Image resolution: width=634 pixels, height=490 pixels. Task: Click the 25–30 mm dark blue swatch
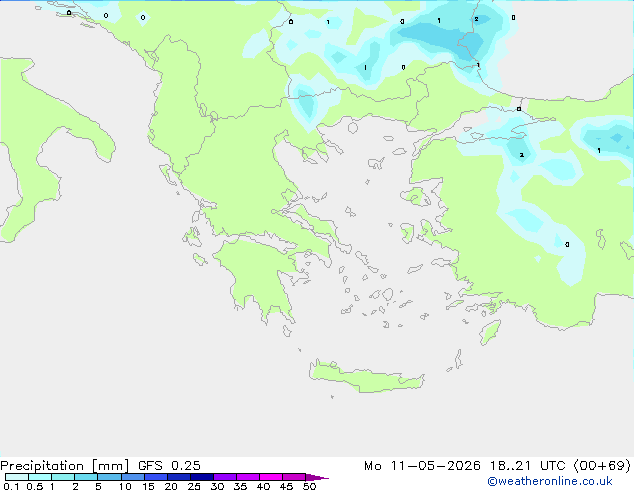[201, 477]
